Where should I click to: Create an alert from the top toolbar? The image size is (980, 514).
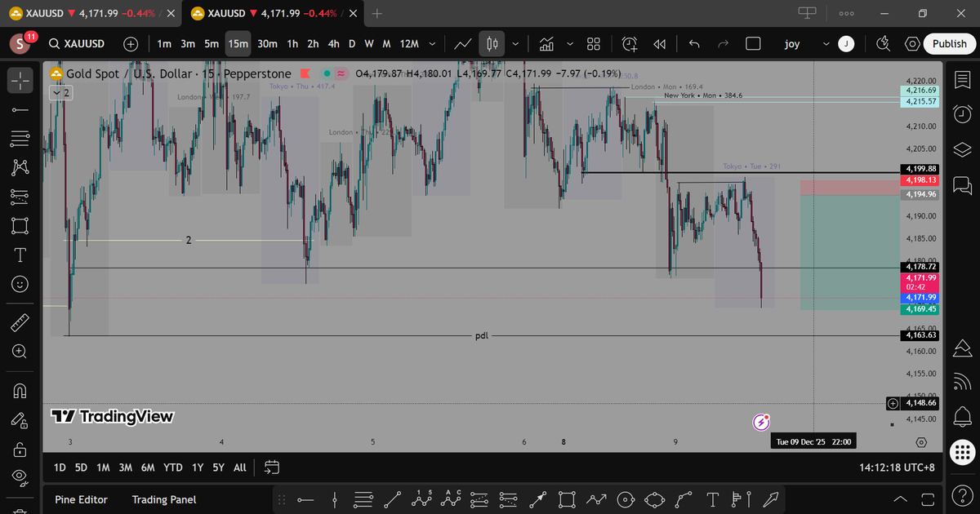coord(630,44)
